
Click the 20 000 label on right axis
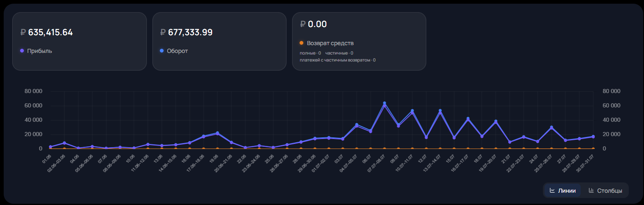[612, 134]
